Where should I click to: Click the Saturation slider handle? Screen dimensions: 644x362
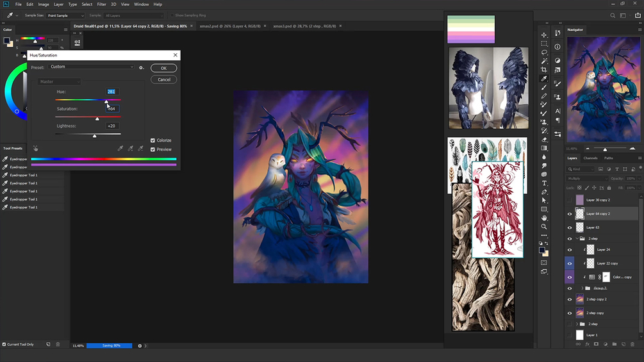pyautogui.click(x=97, y=119)
